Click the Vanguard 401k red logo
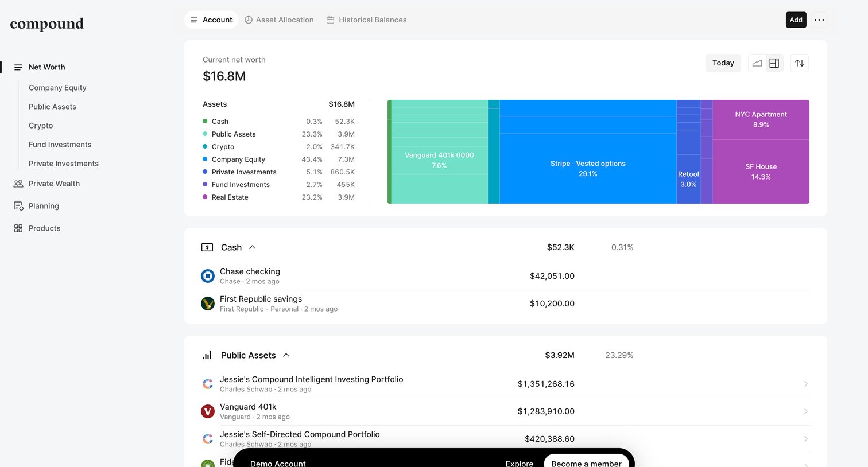The height and width of the screenshot is (467, 868). [x=208, y=411]
